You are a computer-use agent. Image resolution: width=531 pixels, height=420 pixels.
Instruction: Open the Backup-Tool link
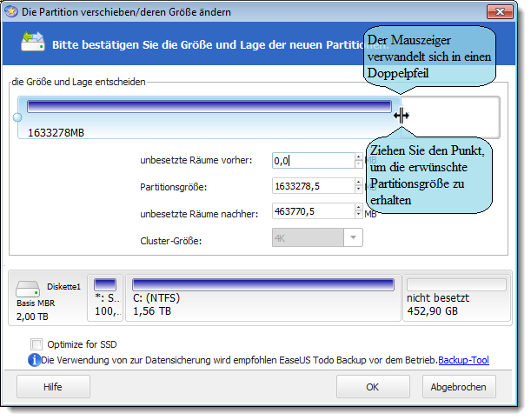pos(463,359)
